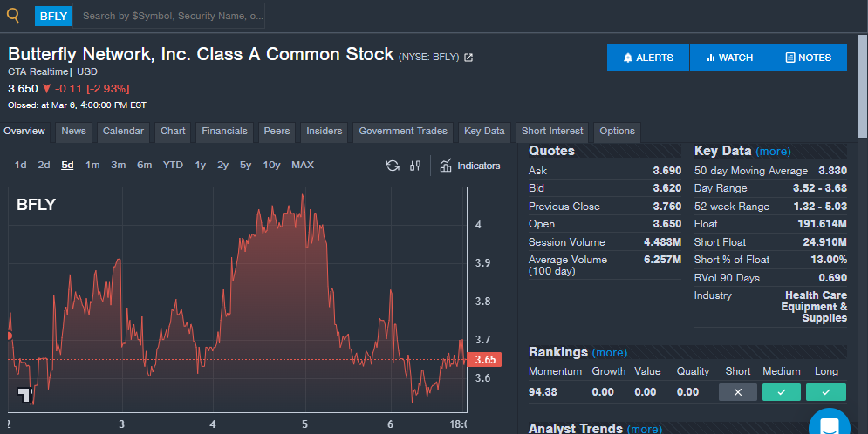This screenshot has height=434, width=868.
Task: Set chart range to 1d
Action: pyautogui.click(x=20, y=165)
